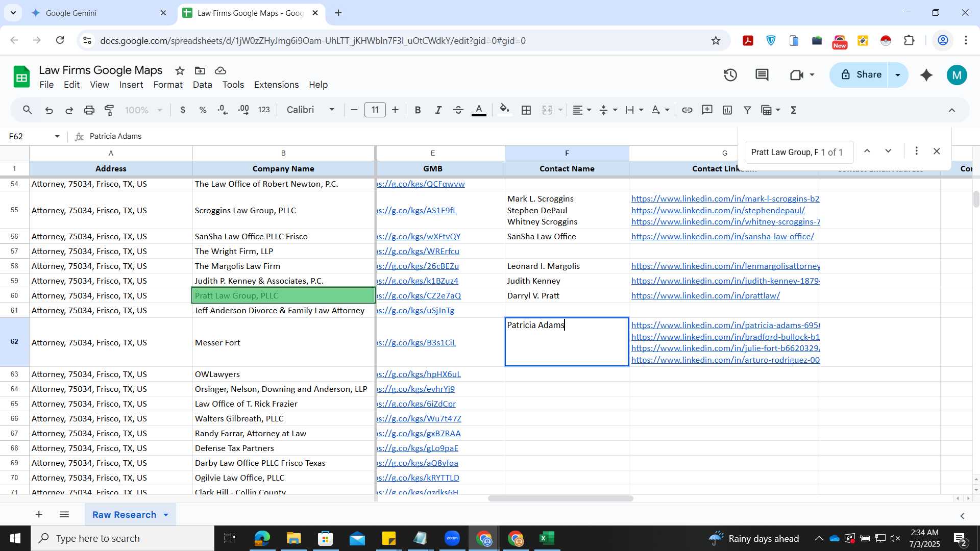
Task: Open the Edit menu
Action: point(71,85)
